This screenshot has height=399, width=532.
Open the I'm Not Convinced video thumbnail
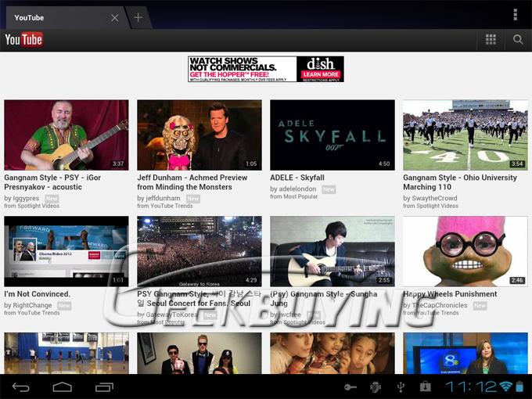pos(66,251)
